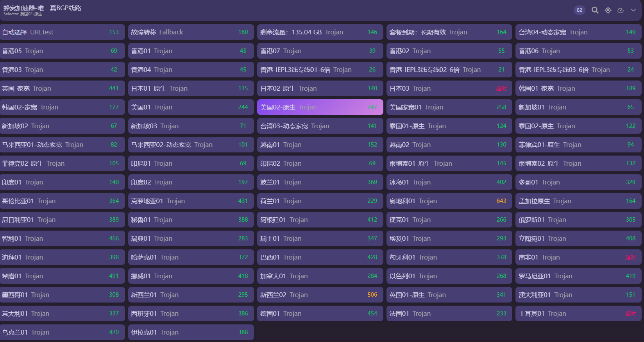Select the 故障转移 Fallback node
The width and height of the screenshot is (644, 342).
[191, 32]
